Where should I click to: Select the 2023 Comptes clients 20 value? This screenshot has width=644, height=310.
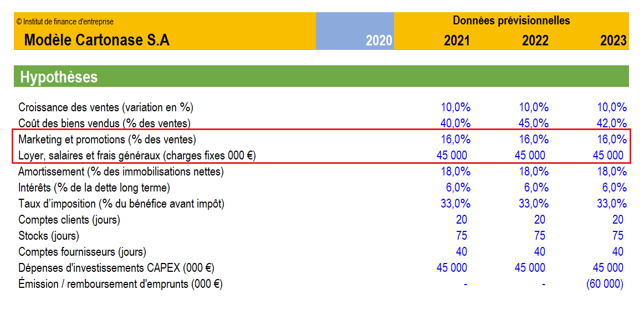(618, 219)
